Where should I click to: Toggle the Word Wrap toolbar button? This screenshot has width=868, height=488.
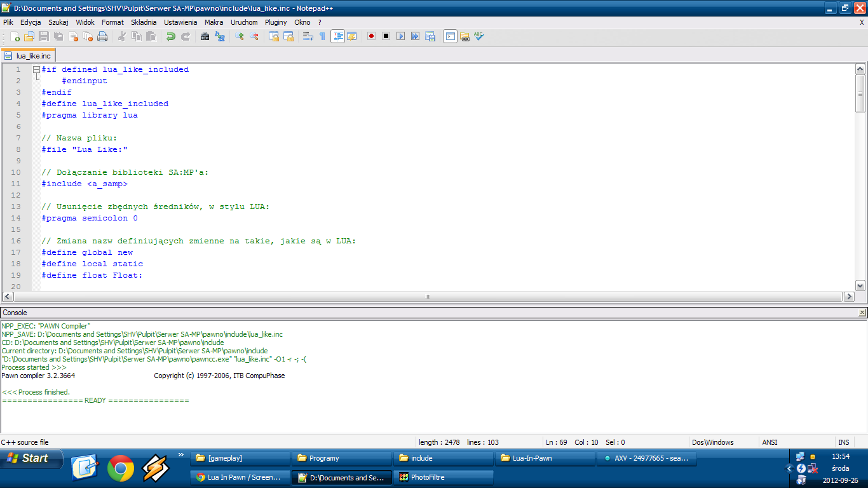pyautogui.click(x=308, y=37)
